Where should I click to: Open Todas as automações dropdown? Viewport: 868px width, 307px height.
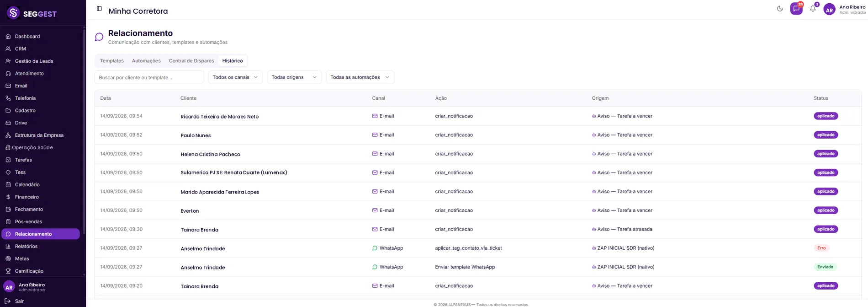click(x=360, y=77)
